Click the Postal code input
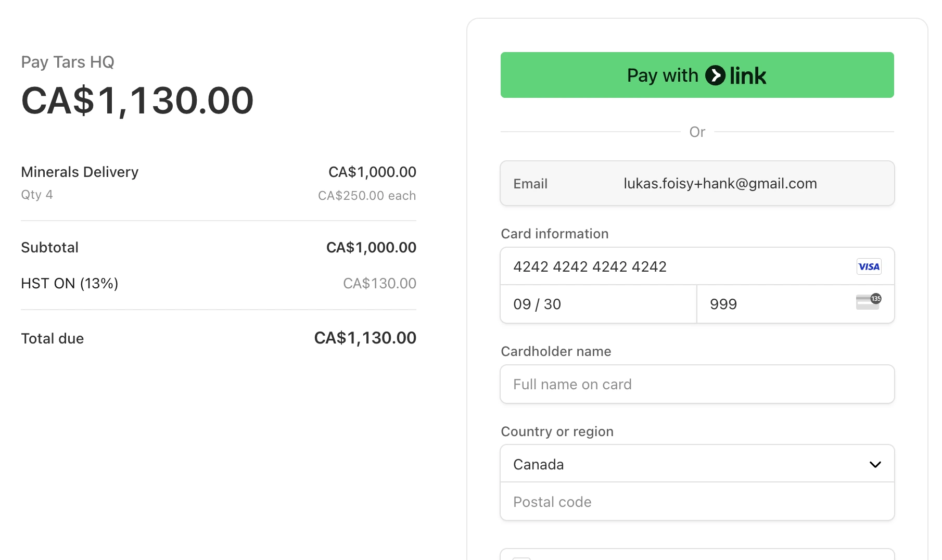This screenshot has width=942, height=560. pos(696,502)
